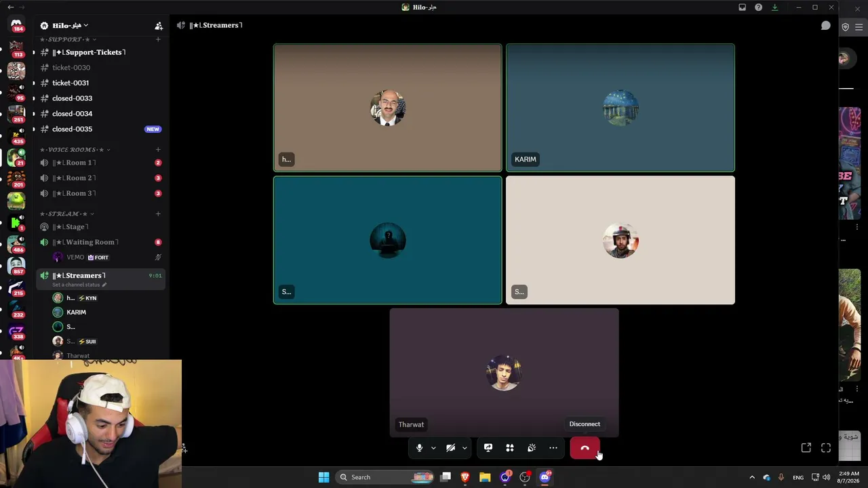This screenshot has width=868, height=488.
Task: Pop out the call window
Action: coord(806,448)
